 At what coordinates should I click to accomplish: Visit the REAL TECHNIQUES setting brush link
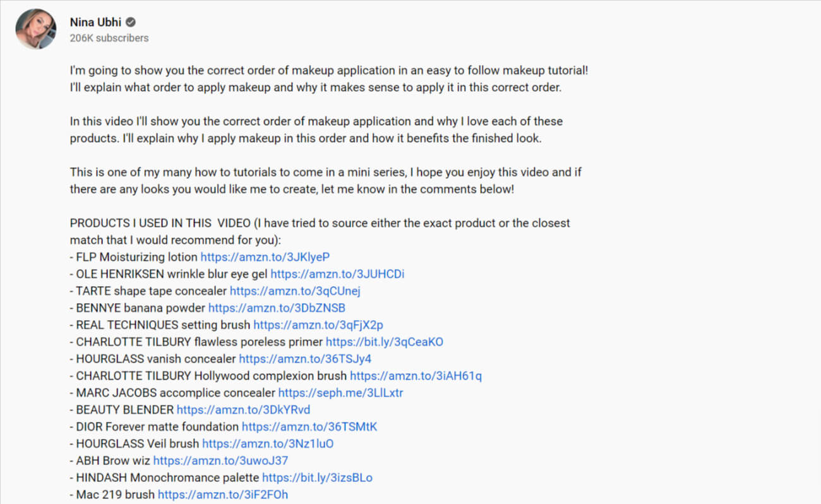pyautogui.click(x=318, y=325)
